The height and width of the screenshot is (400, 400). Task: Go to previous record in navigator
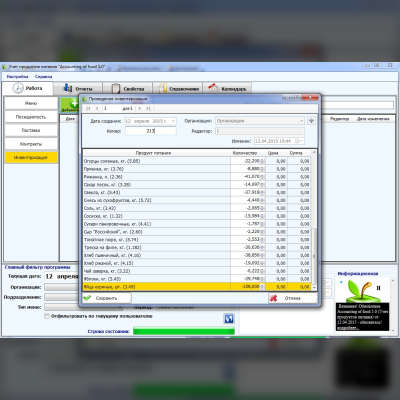point(97,108)
